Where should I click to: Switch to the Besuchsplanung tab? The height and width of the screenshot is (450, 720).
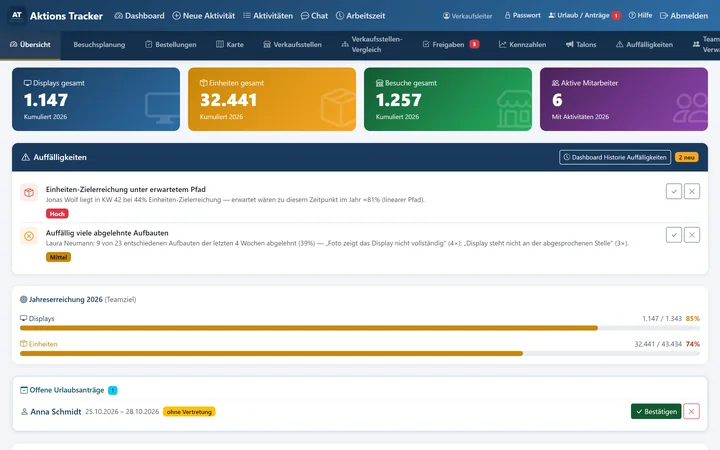[99, 45]
